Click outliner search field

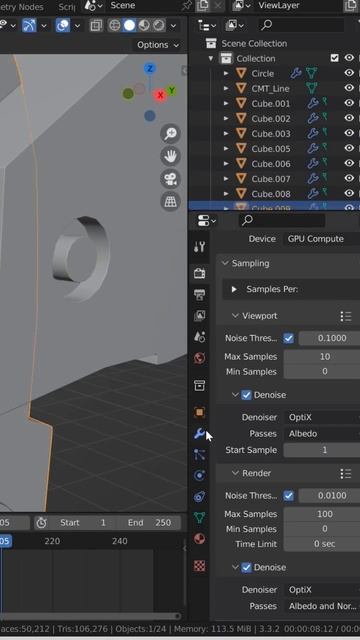302,25
